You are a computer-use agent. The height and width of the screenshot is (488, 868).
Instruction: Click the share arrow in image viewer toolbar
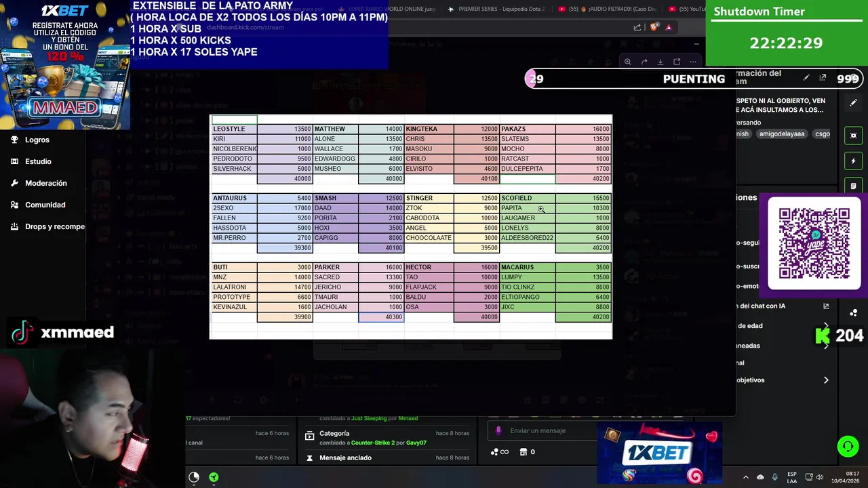click(644, 62)
